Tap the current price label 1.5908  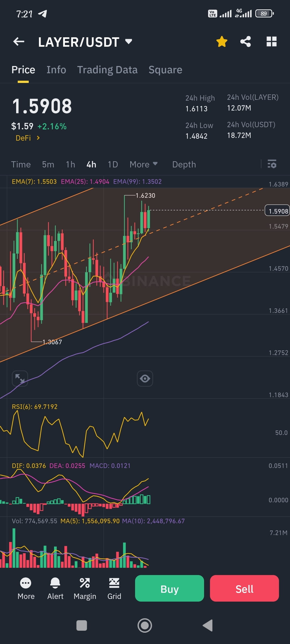pos(278,211)
